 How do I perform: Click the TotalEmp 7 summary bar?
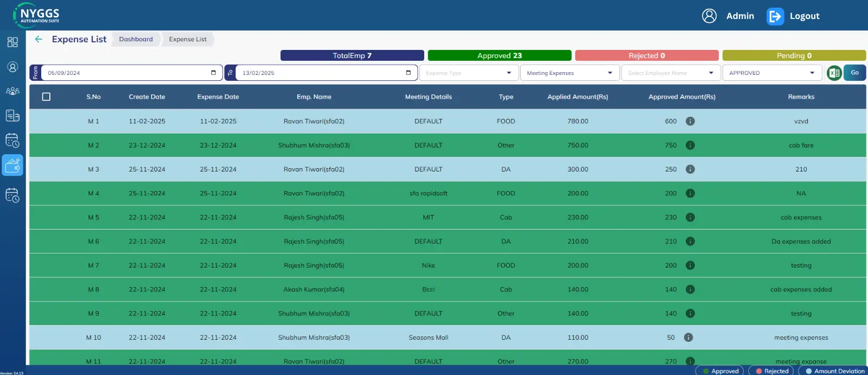click(352, 55)
